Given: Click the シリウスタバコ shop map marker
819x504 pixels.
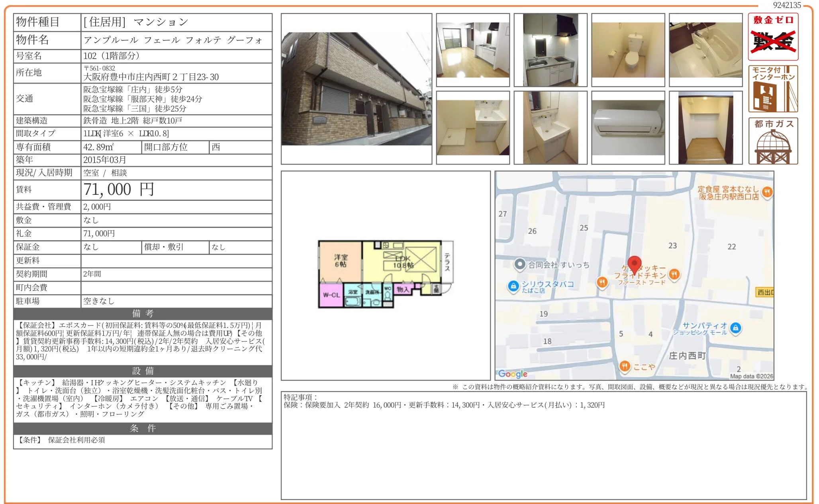Looking at the screenshot, I should [x=513, y=286].
